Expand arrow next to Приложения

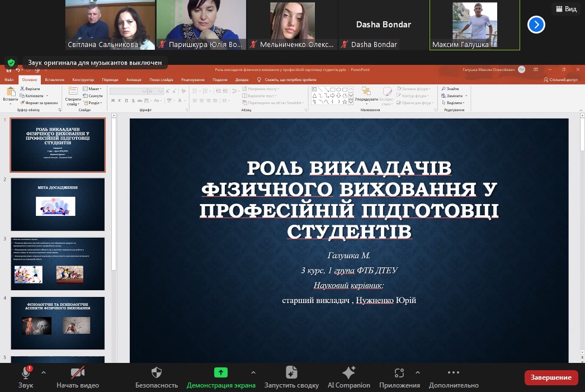coord(417,372)
